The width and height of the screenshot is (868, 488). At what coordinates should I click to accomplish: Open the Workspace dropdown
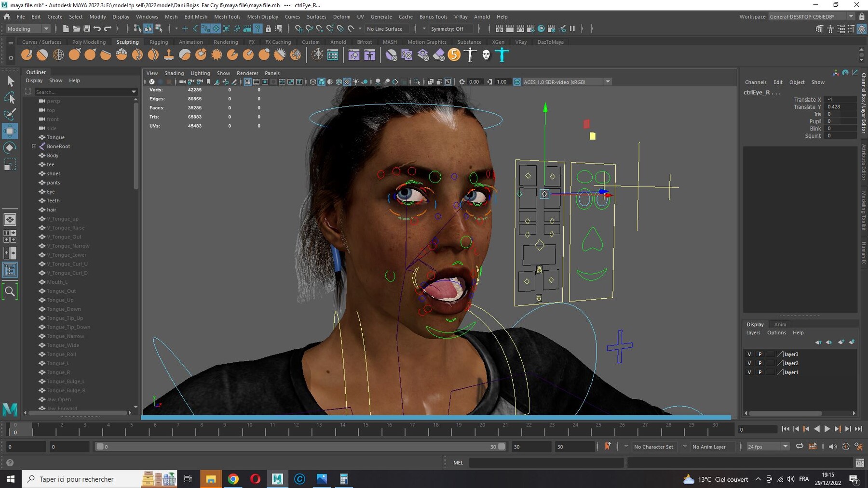click(812, 16)
